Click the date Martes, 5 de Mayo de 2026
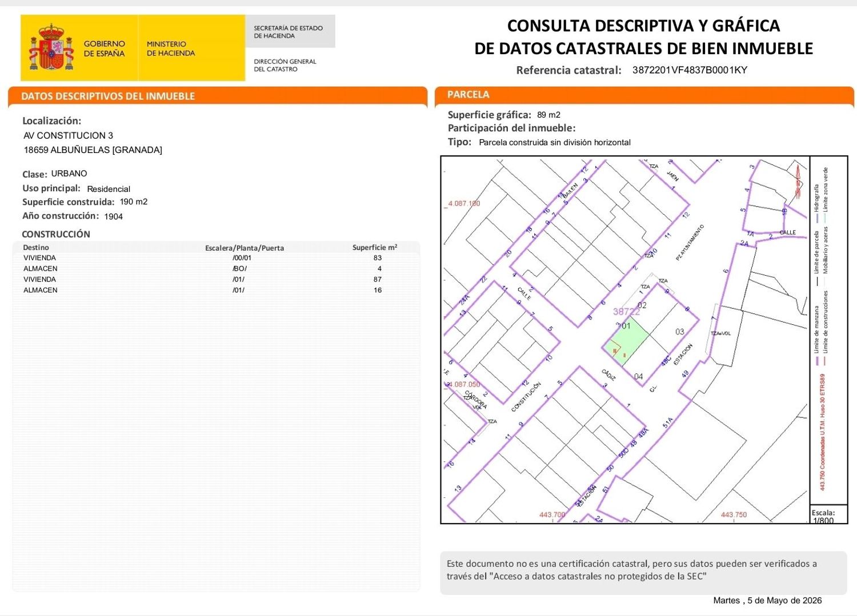 (x=767, y=601)
